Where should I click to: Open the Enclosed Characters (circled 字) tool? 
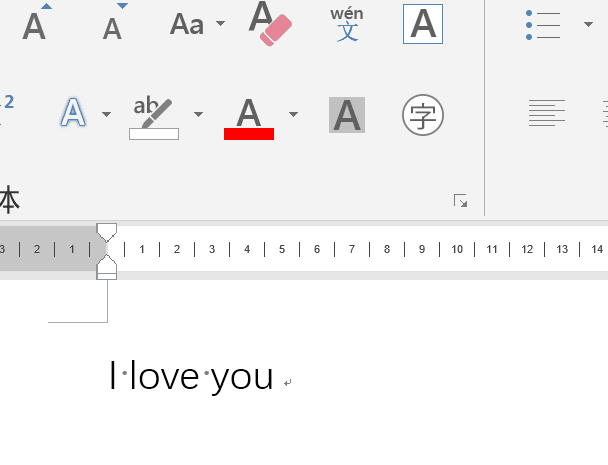423,115
